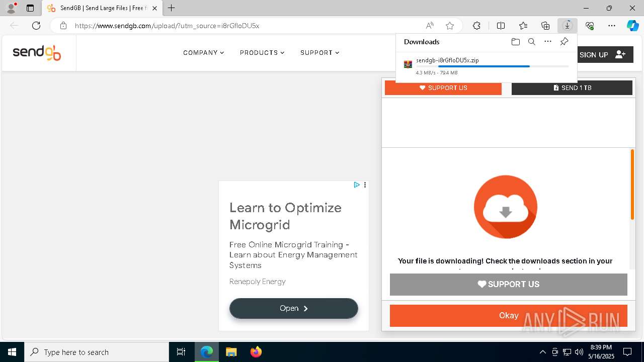Open the notifications center icon

click(627, 352)
